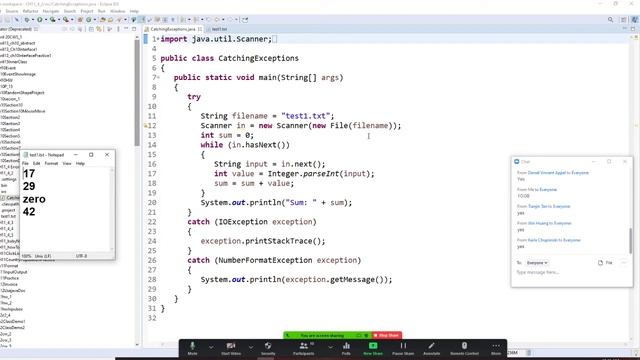640x360 pixels.
Task: Click warning marker on line 12 gutter
Action: pos(146,126)
